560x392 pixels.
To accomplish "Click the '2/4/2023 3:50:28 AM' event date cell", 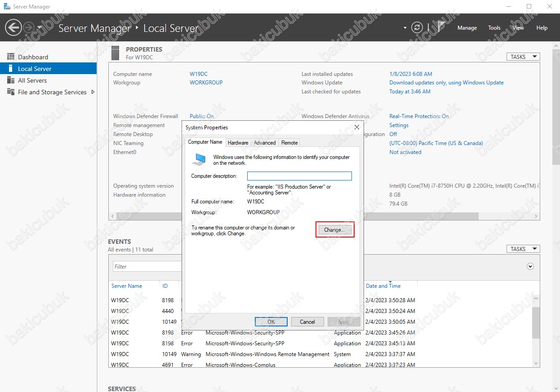I will pyautogui.click(x=390, y=300).
